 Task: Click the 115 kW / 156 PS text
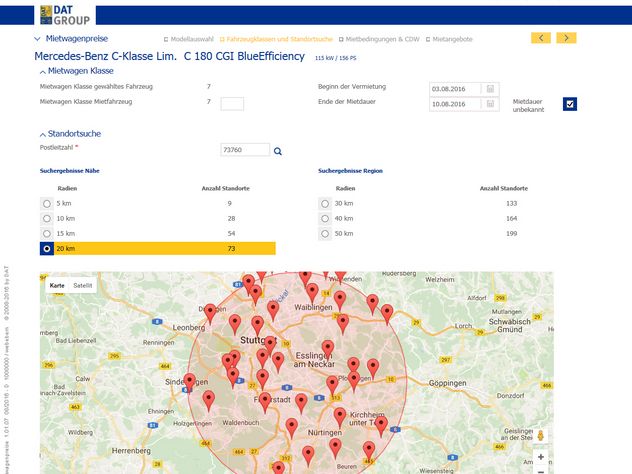pyautogui.click(x=335, y=58)
